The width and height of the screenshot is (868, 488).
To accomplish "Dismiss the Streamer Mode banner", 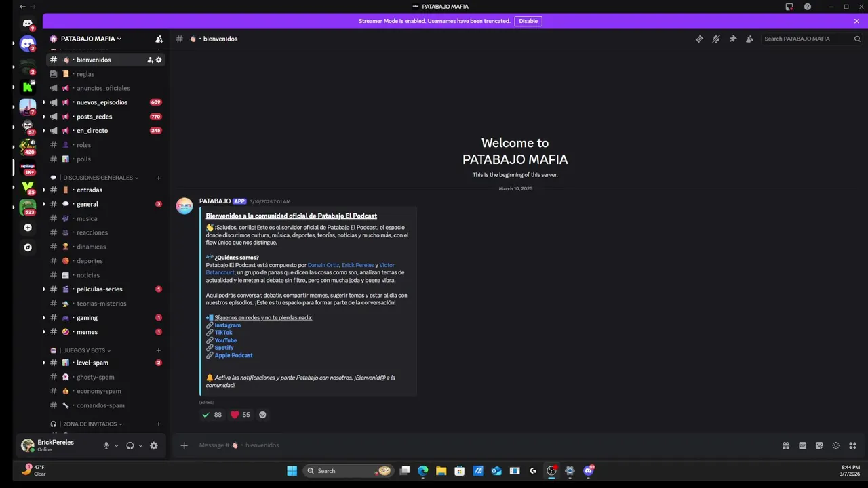I will pos(856,21).
